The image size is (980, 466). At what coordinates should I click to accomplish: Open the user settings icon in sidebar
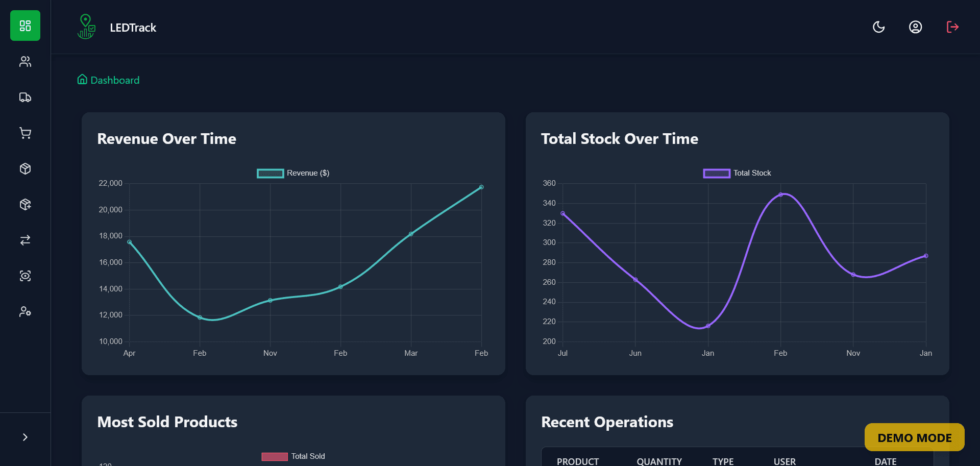pyautogui.click(x=25, y=312)
